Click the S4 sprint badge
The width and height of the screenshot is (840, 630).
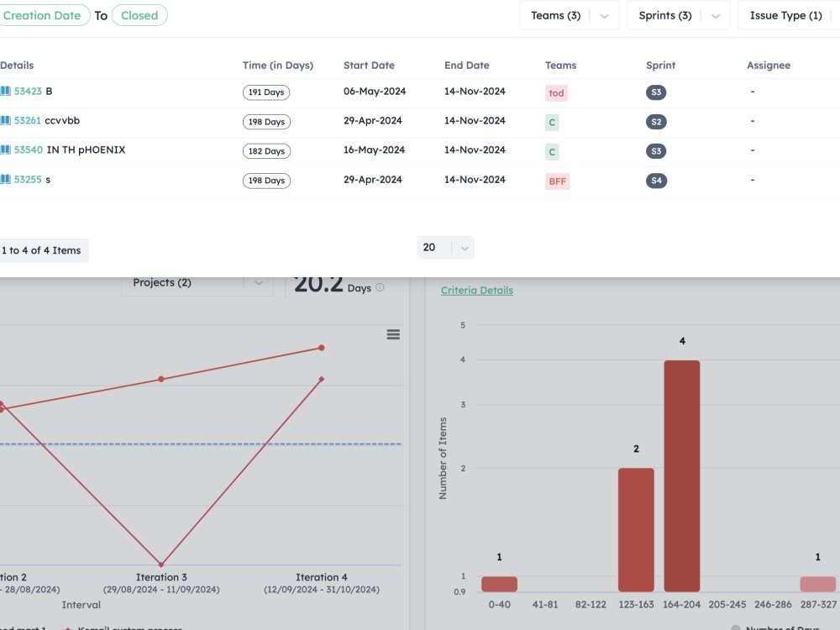point(656,181)
